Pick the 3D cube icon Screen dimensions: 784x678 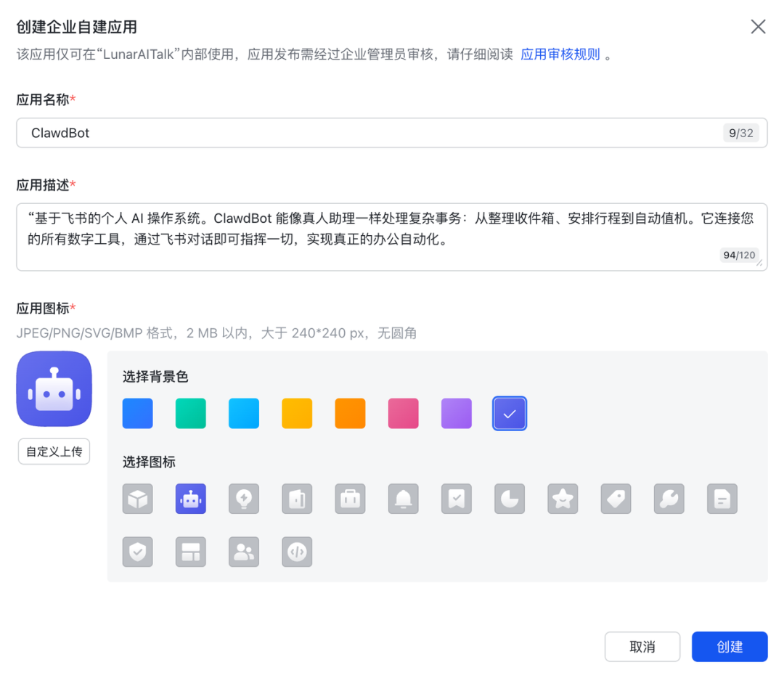tap(137, 499)
